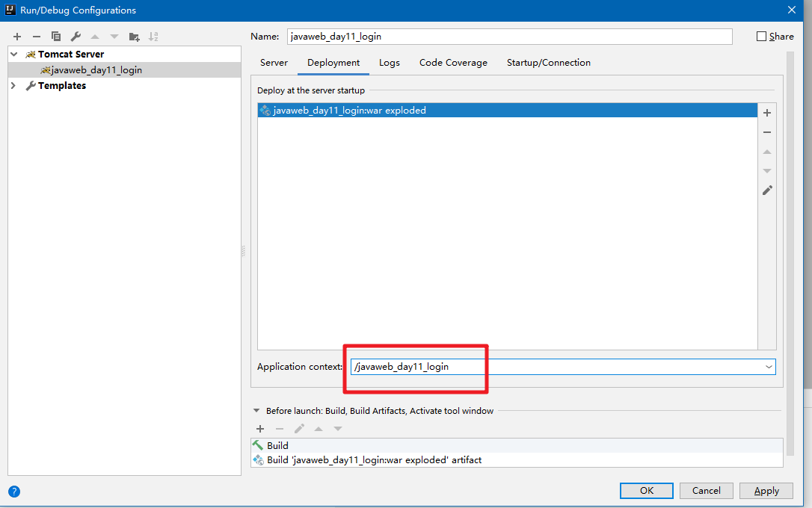This screenshot has width=812, height=508.
Task: Go to the Code Coverage tab
Action: tap(453, 63)
